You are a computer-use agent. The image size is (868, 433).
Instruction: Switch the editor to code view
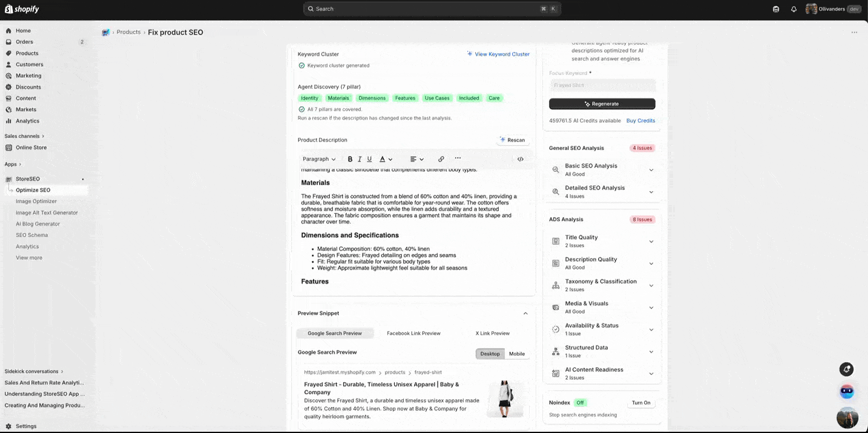pyautogui.click(x=520, y=158)
